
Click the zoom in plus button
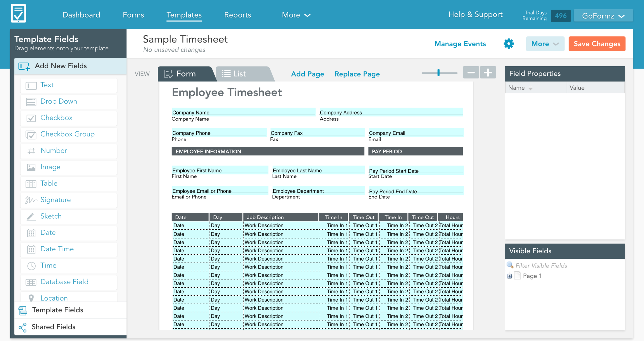coord(488,73)
